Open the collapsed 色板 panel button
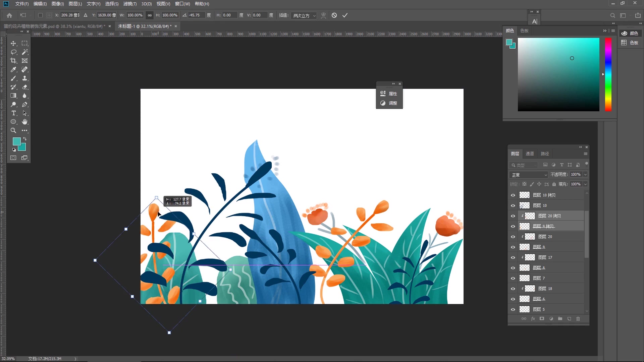Viewport: 644px width, 362px height. (630, 43)
